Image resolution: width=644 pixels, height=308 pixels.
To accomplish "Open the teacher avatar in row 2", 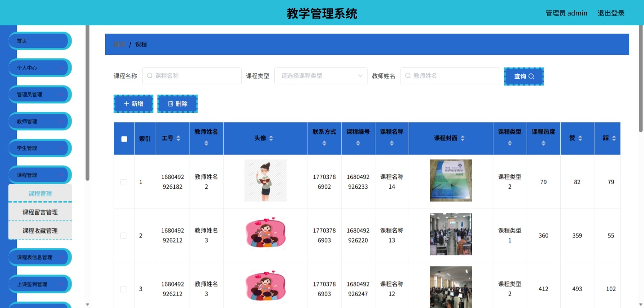I will tap(266, 234).
